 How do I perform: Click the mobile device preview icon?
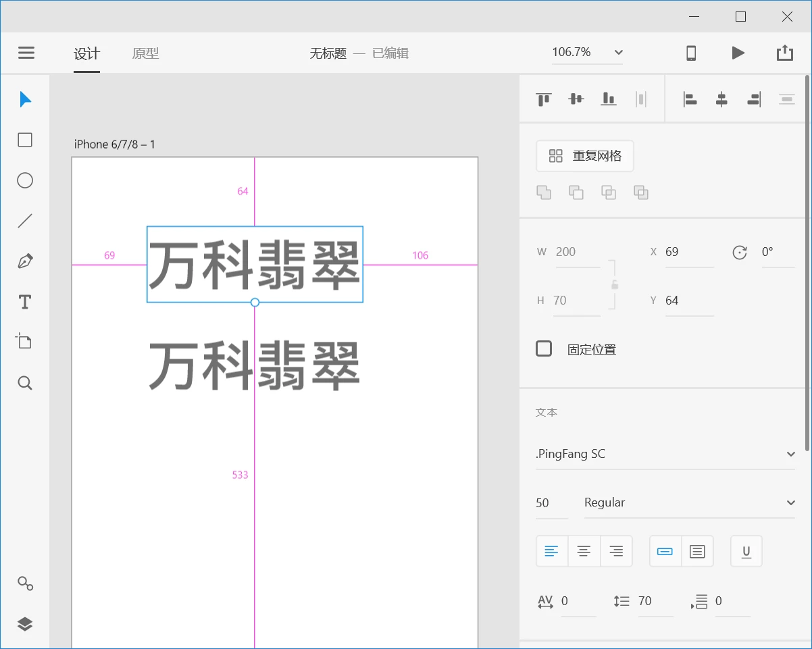coord(691,53)
